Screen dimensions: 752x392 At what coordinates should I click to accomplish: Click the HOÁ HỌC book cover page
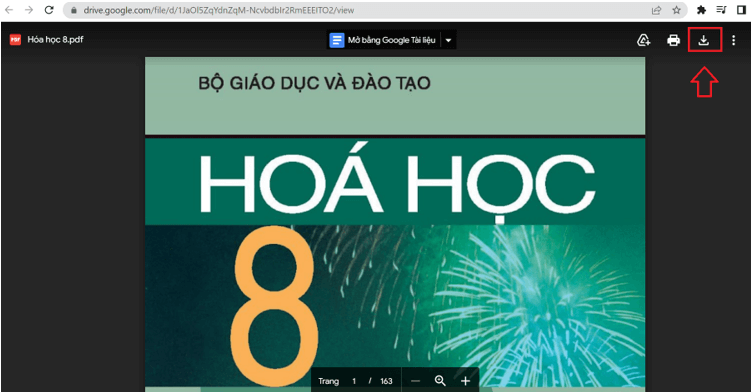(395, 224)
